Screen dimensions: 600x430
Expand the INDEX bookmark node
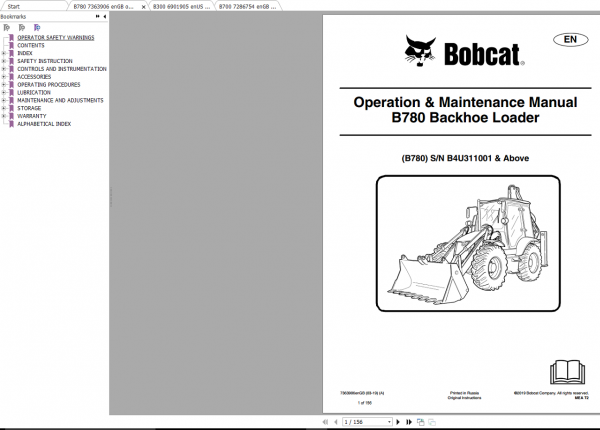click(3, 53)
